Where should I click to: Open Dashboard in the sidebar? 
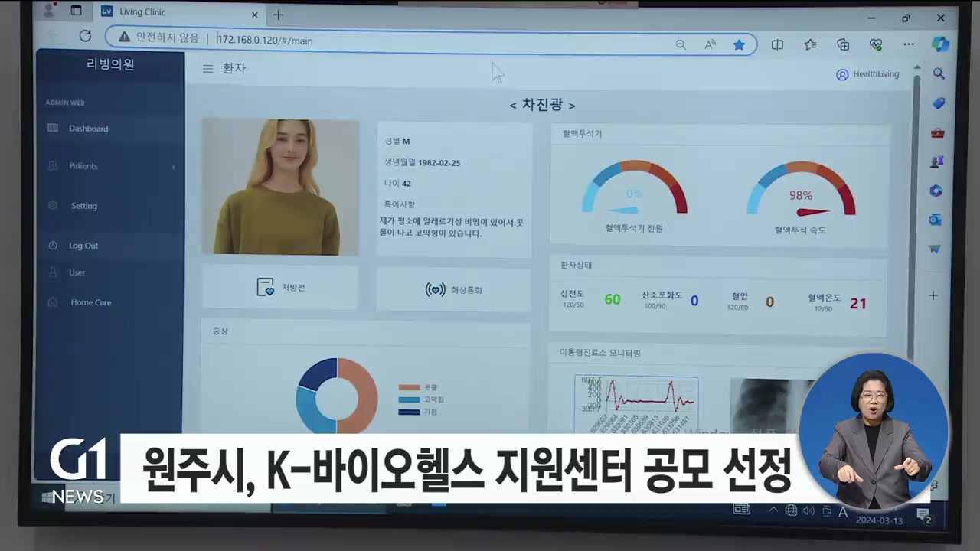pos(88,129)
